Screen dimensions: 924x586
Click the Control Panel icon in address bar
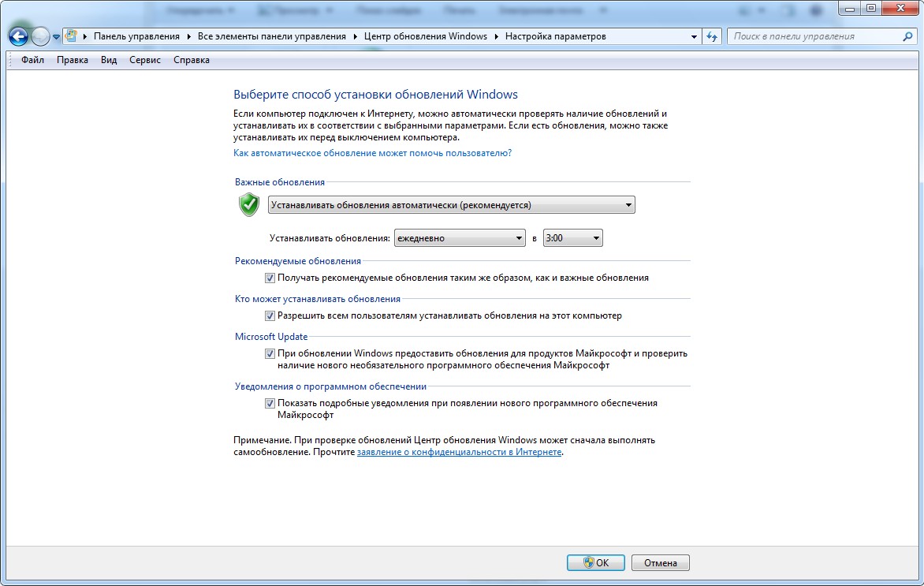pos(71,36)
